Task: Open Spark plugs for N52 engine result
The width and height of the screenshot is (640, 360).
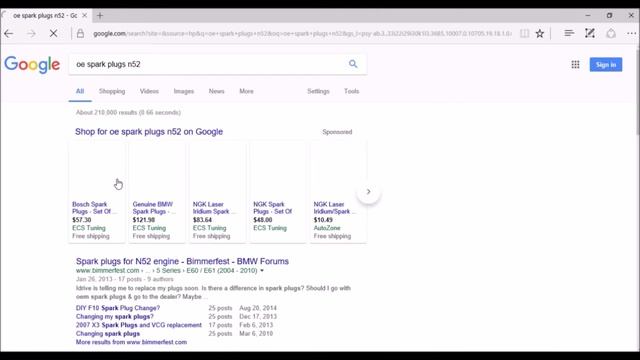Action: 182,261
